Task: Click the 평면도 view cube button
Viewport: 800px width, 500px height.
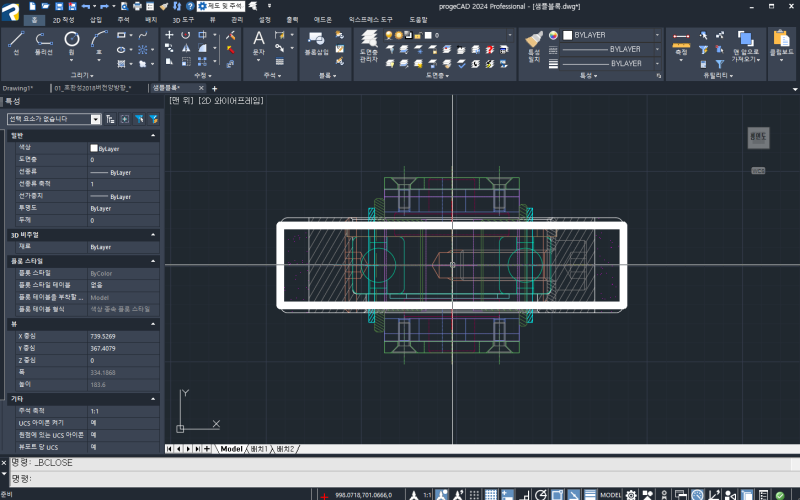Action: [x=758, y=138]
